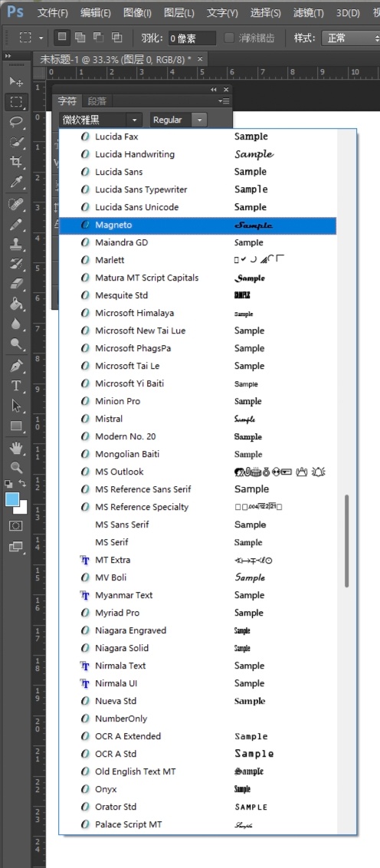Select the Zoom tool
This screenshot has height=868, width=380.
[16, 467]
